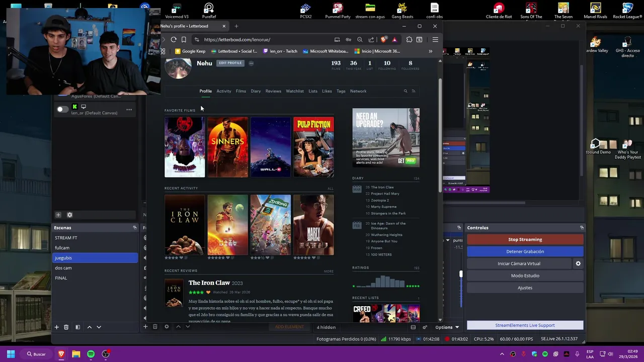Open the Network tab
The height and width of the screenshot is (362, 644).
(x=358, y=91)
